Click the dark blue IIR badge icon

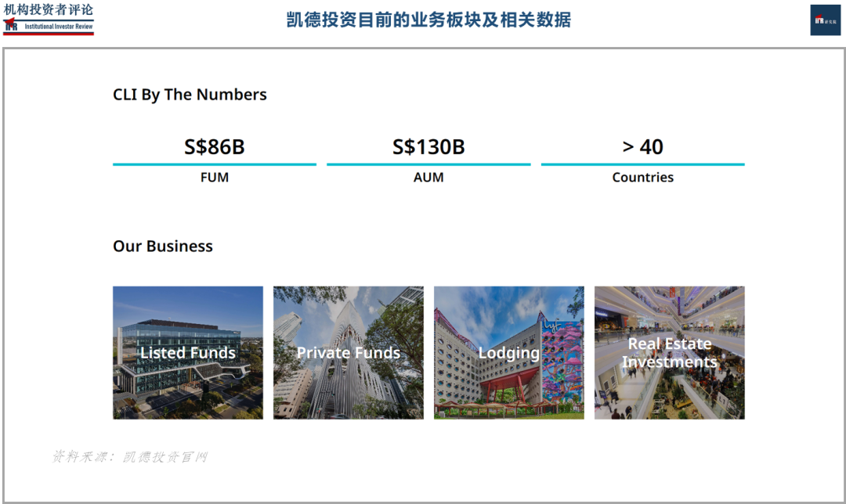[825, 20]
